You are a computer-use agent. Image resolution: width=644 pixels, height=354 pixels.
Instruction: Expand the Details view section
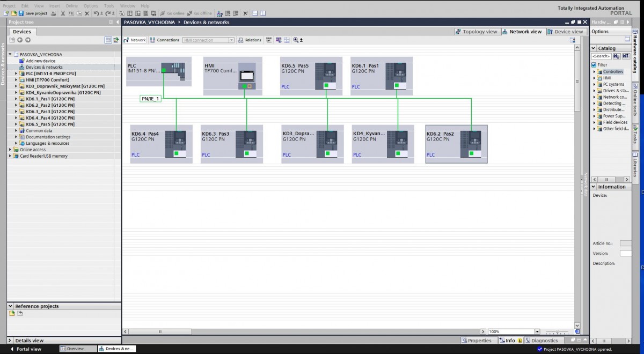click(x=11, y=341)
